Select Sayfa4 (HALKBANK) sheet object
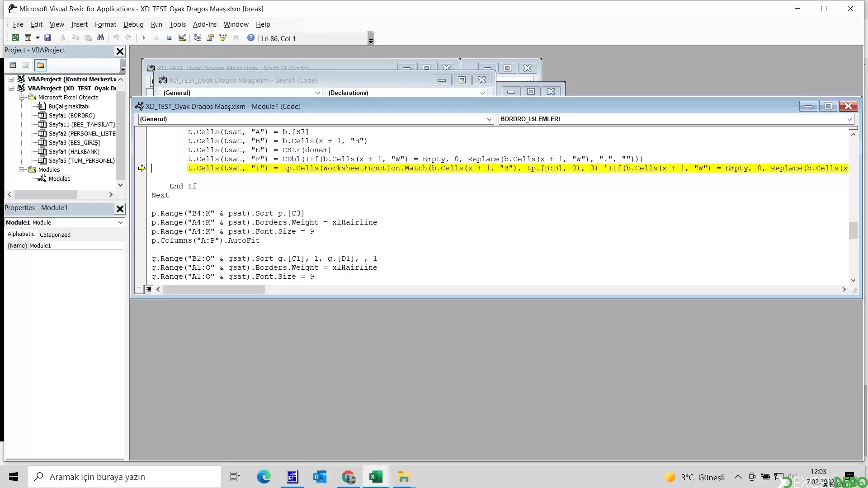 pyautogui.click(x=74, y=151)
